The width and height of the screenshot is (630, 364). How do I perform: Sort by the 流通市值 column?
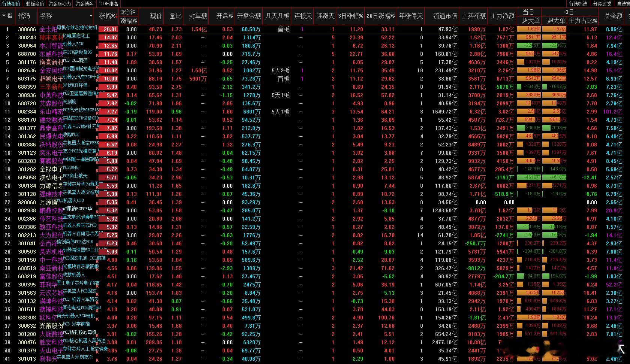pyautogui.click(x=445, y=16)
